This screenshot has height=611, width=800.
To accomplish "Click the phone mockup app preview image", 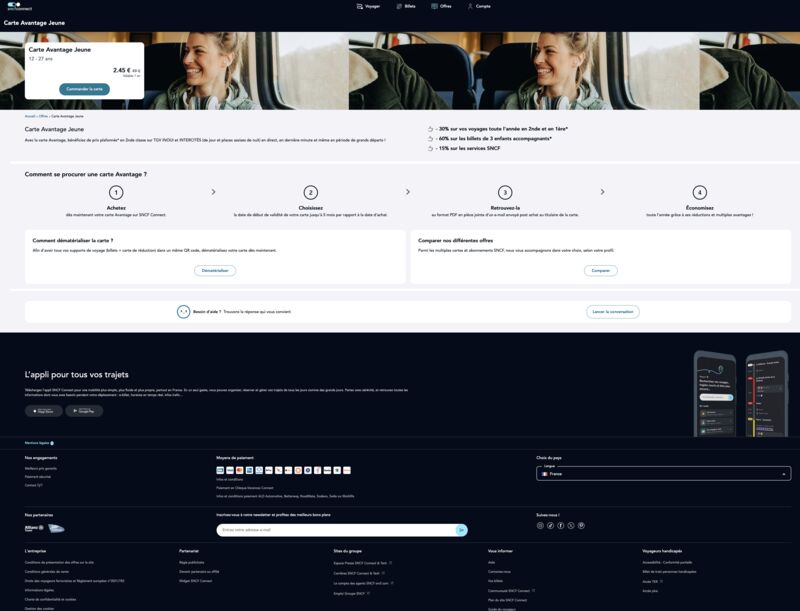I will click(741, 393).
